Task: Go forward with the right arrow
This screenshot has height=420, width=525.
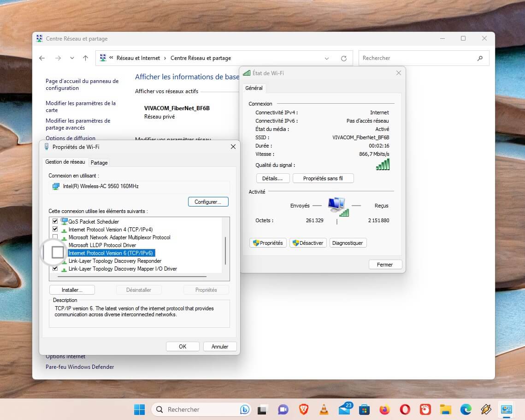Action: click(x=58, y=58)
